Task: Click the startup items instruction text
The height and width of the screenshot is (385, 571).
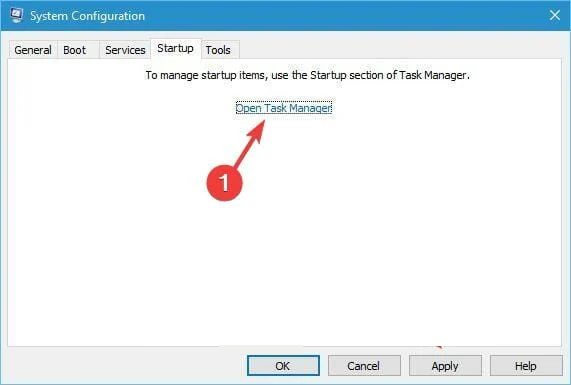Action: (x=307, y=75)
